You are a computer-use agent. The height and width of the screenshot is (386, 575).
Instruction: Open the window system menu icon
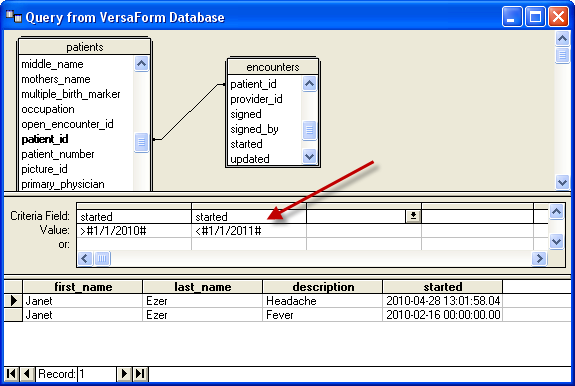point(14,16)
